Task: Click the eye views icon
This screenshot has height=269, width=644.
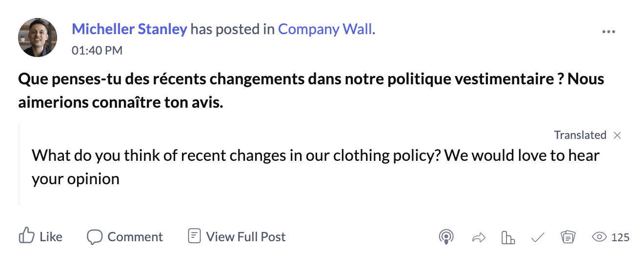Action: pos(599,237)
